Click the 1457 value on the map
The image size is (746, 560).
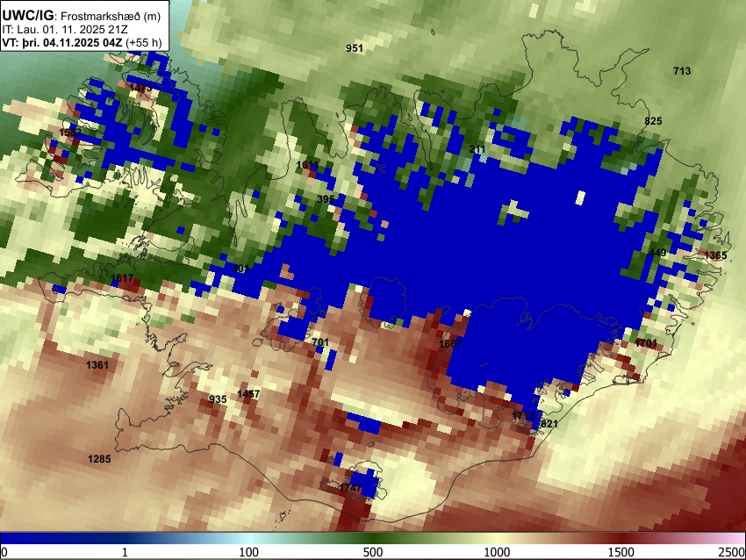click(x=248, y=394)
